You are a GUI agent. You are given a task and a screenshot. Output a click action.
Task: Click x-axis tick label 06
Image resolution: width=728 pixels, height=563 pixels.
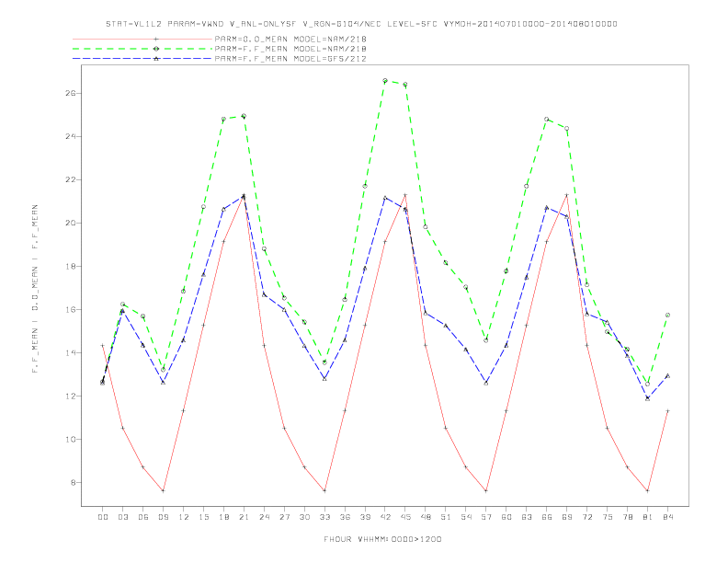point(143,517)
